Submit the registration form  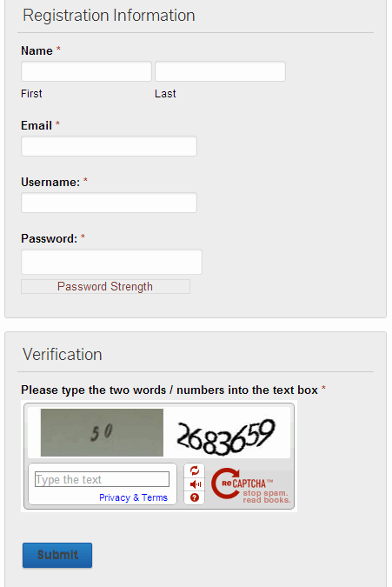[x=57, y=555]
